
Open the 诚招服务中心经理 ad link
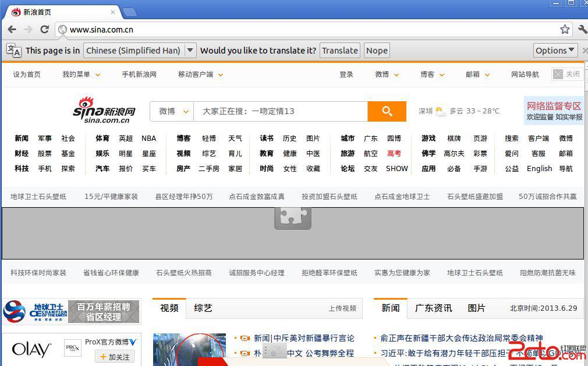tap(257, 273)
